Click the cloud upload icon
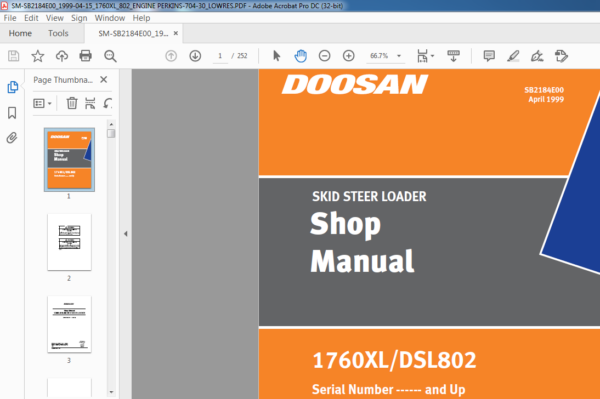This screenshot has width=600, height=399. (62, 56)
